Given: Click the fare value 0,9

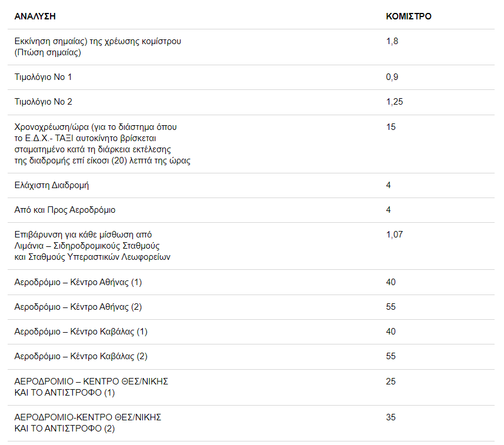Looking at the screenshot, I should [392, 77].
